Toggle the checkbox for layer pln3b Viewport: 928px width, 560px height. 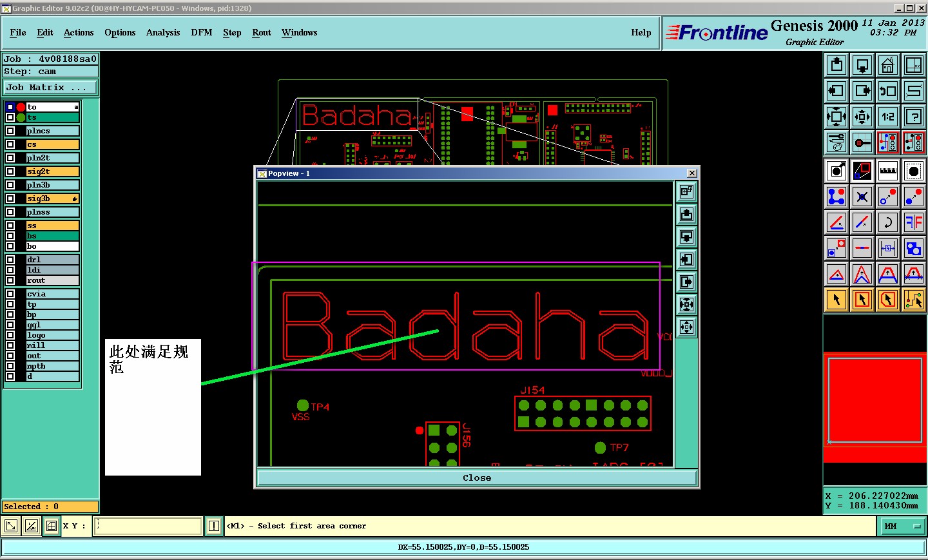[x=10, y=185]
